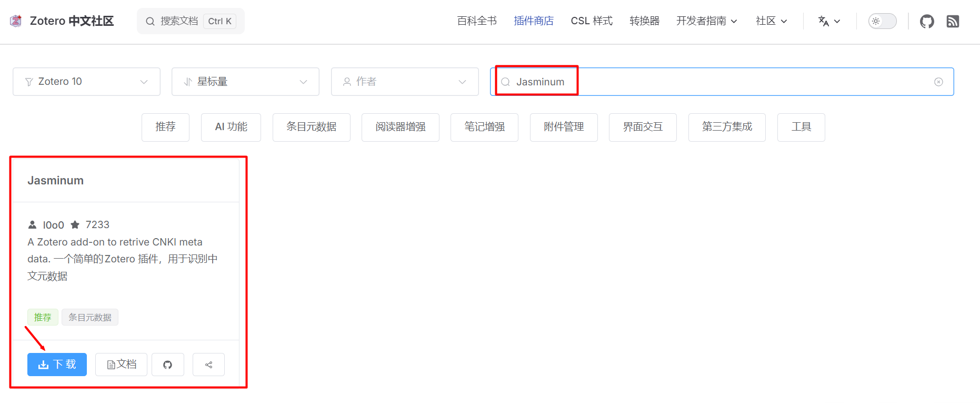Filter by AI 功能 category
Image resolution: width=980 pixels, height=403 pixels.
pos(231,127)
